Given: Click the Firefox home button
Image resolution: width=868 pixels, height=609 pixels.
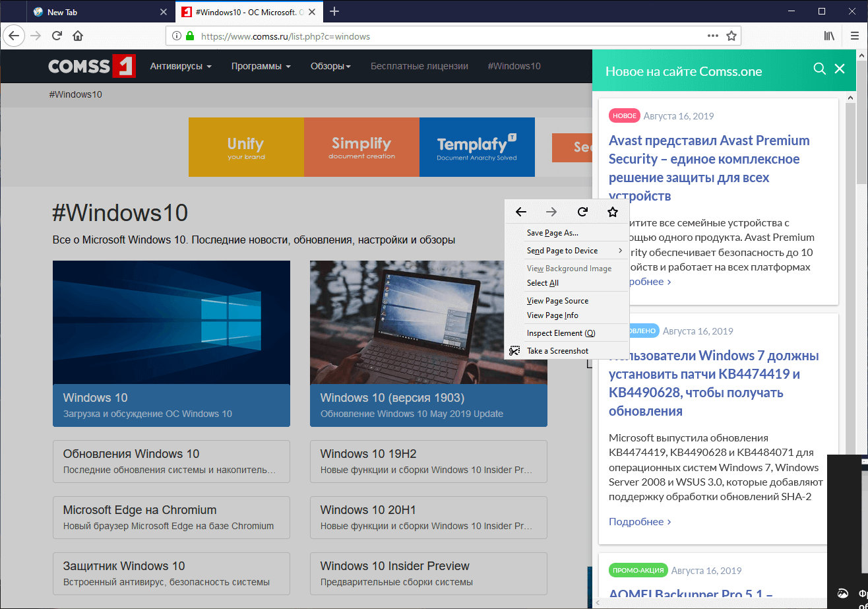Looking at the screenshot, I should (x=78, y=36).
